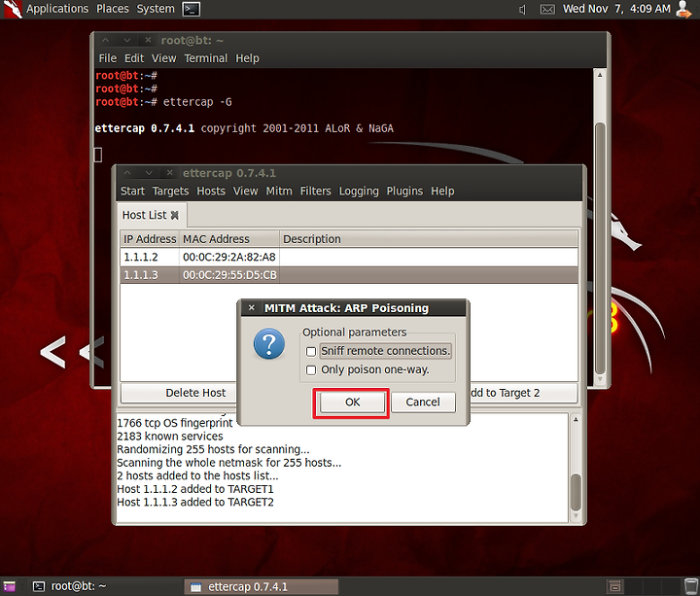This screenshot has width=700, height=596.
Task: Open ettercap Targets menu
Action: [x=170, y=192]
